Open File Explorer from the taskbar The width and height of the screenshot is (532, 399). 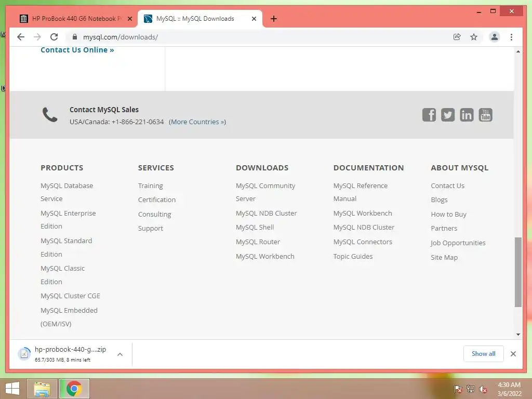point(42,389)
